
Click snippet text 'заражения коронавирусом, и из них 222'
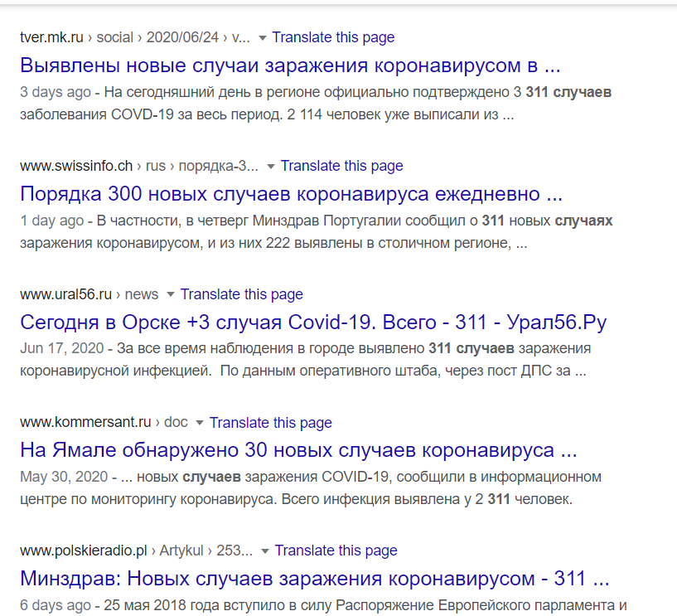coord(155,243)
